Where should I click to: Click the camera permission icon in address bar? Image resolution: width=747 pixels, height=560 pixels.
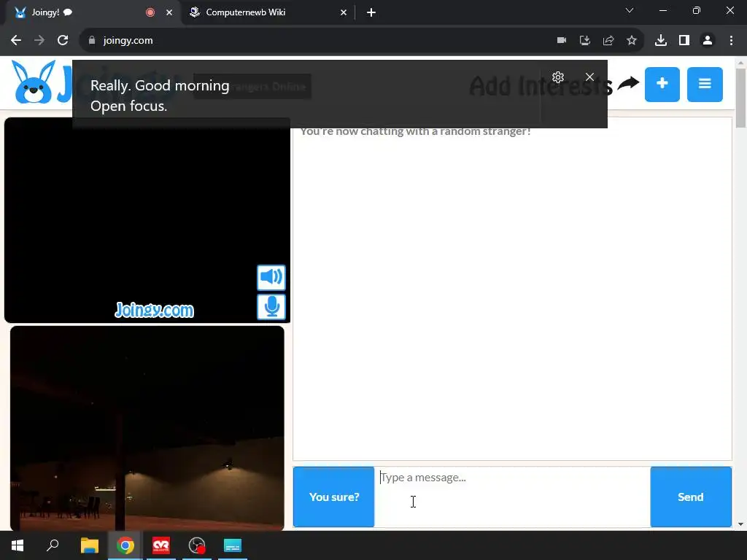[562, 41]
